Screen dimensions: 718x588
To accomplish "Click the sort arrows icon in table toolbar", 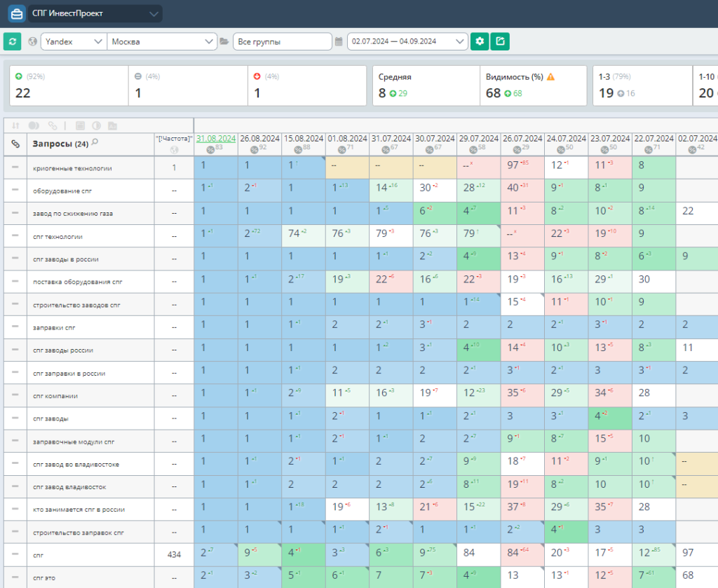I will pos(15,125).
